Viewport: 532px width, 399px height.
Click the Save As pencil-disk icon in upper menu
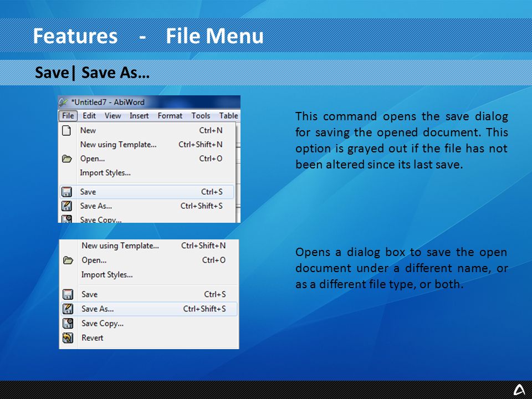click(66, 206)
